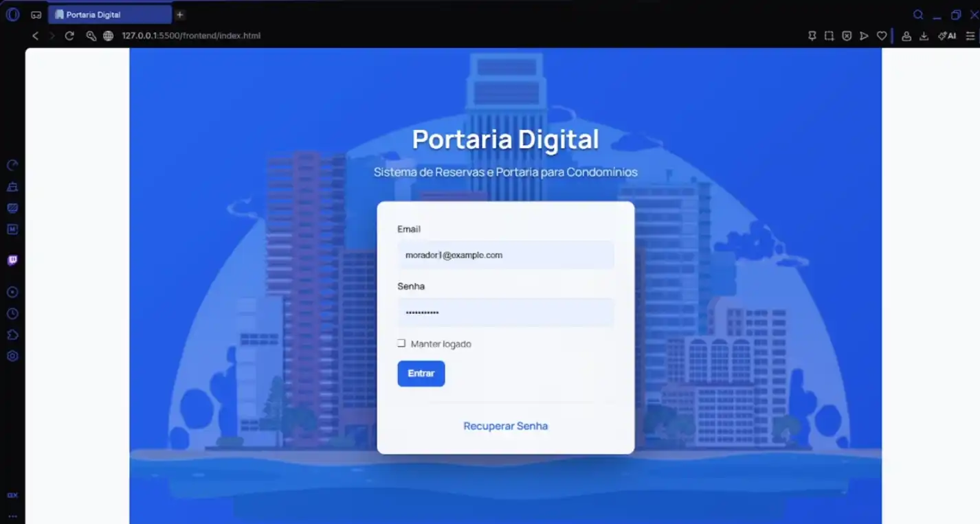Open GX Control speedometer in sidebar

pyautogui.click(x=12, y=166)
